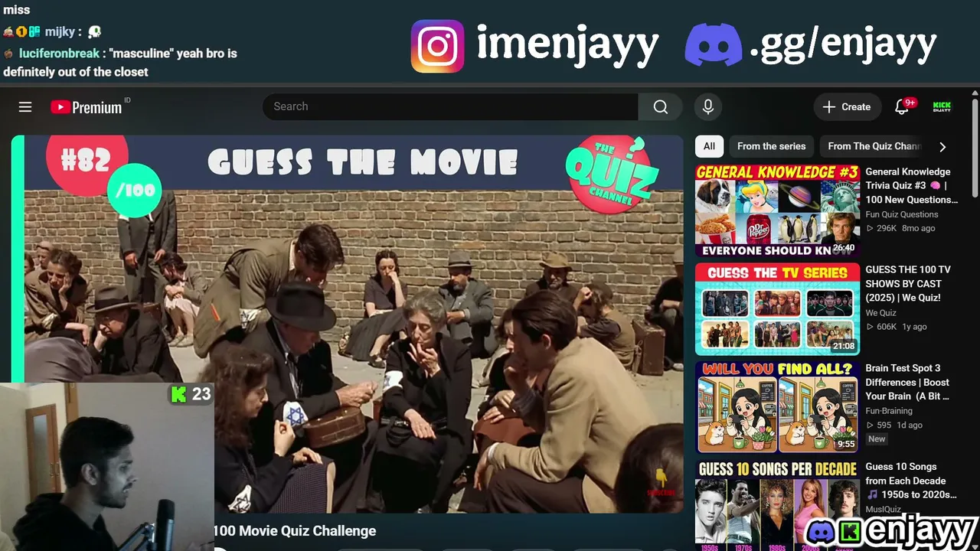Visit the MuslQuiz channel
This screenshot has height=551, width=980.
click(x=884, y=510)
